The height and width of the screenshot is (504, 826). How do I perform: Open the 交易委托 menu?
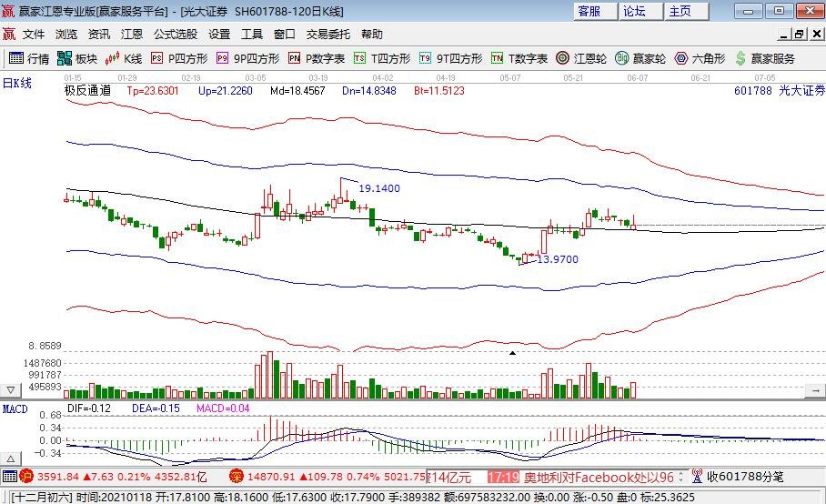328,35
